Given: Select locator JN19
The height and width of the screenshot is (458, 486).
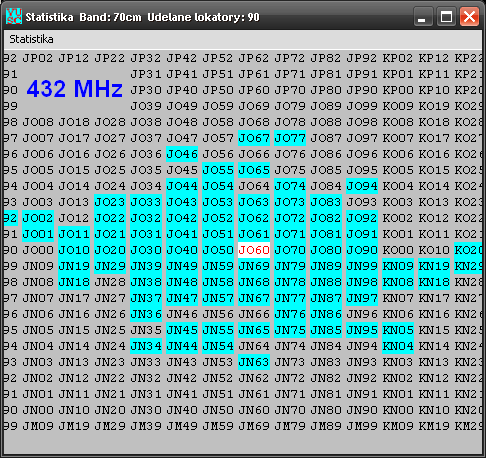Looking at the screenshot, I should pos(74,266).
